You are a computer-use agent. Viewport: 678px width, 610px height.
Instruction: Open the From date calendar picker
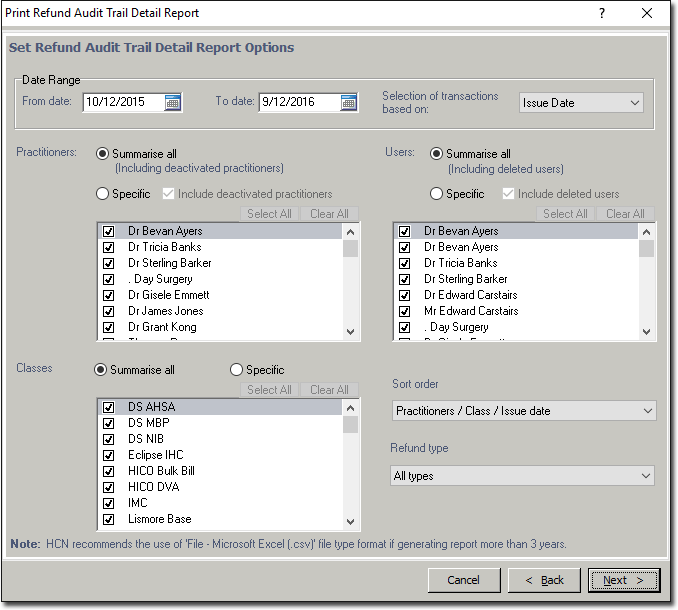[x=173, y=102]
